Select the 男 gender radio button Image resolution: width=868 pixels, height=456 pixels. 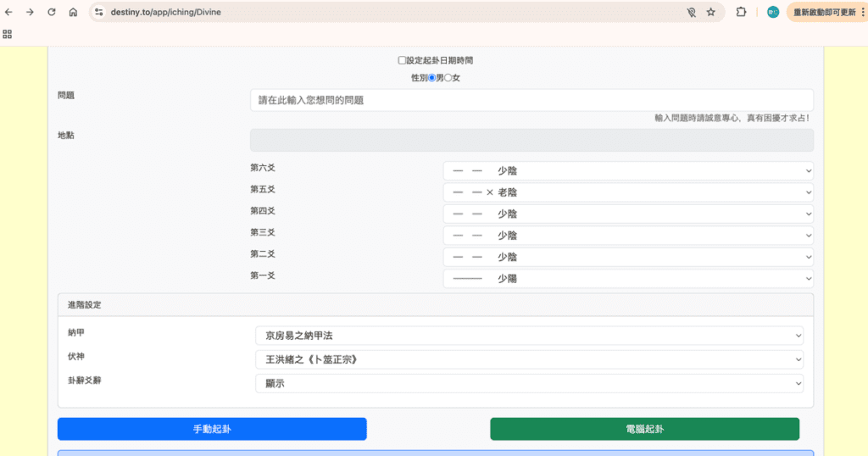point(431,78)
